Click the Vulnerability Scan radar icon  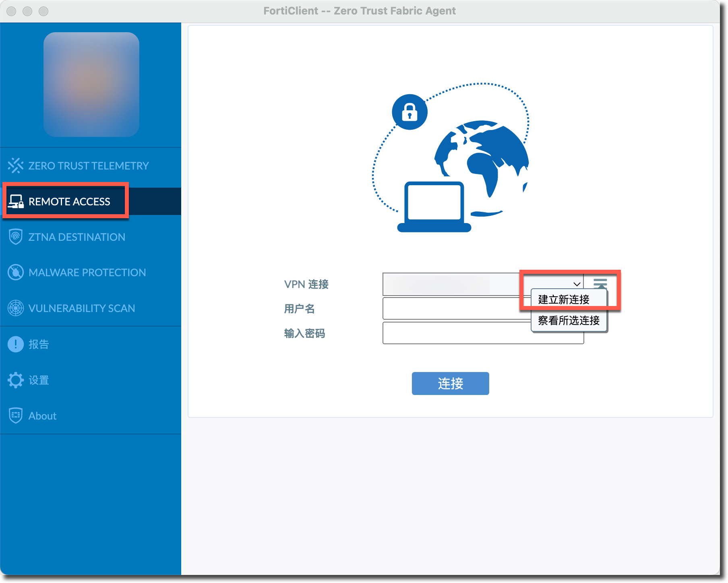pos(15,308)
